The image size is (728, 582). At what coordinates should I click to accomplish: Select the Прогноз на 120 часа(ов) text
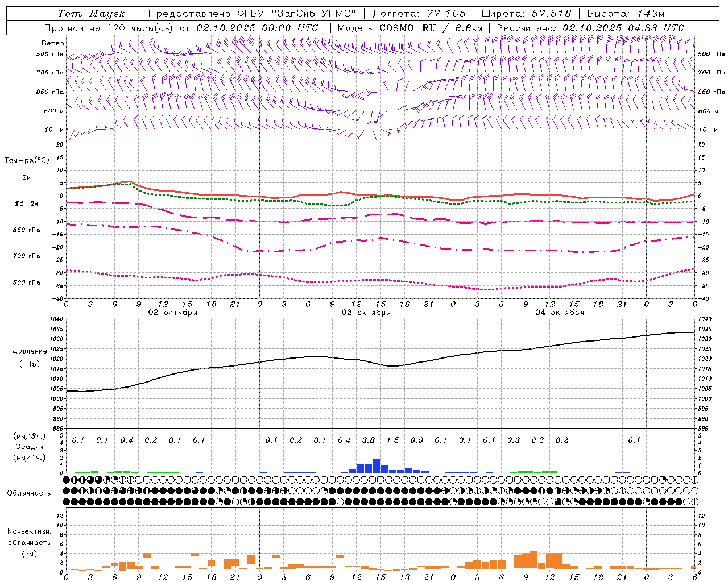(x=110, y=28)
